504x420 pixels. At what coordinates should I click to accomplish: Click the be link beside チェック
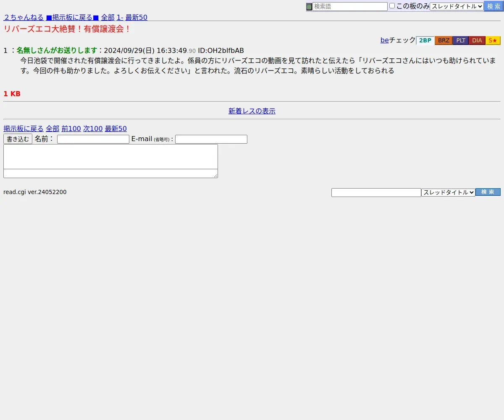tap(385, 40)
